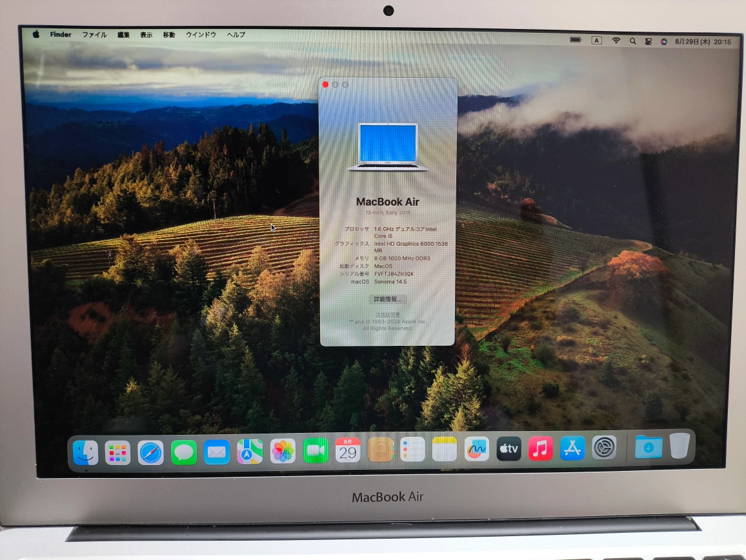Open the Wi-Fi status menu
This screenshot has height=560, width=746.
click(616, 41)
